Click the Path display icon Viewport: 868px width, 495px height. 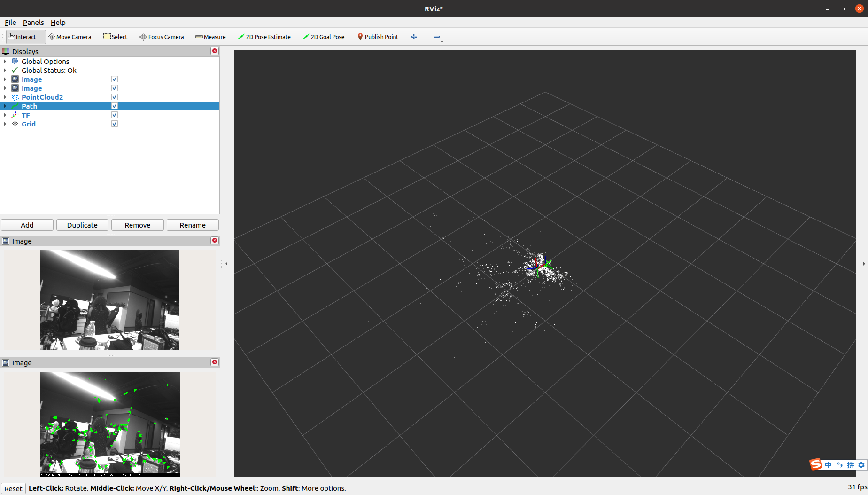(15, 106)
